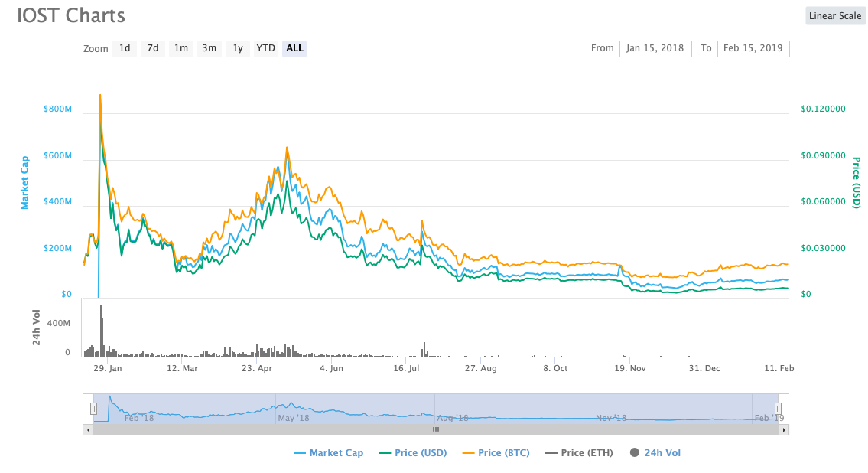Select the 1m zoom option
Image resolution: width=868 pixels, height=473 pixels.
[181, 48]
